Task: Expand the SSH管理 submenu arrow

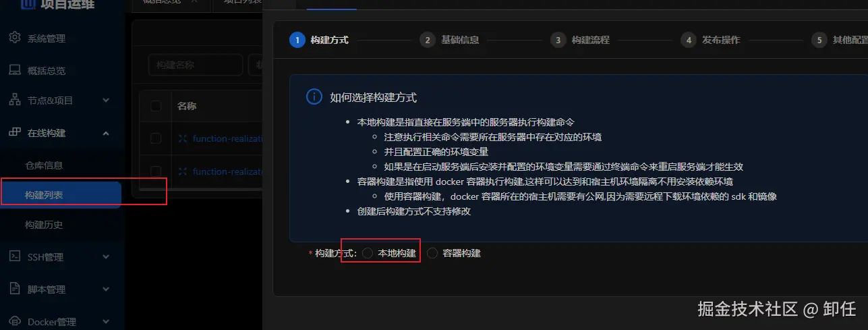Action: point(106,257)
